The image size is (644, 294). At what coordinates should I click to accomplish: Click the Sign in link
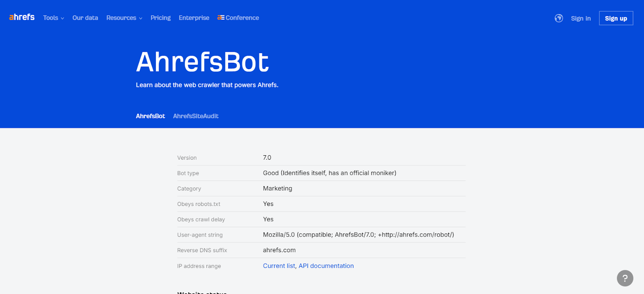581,18
